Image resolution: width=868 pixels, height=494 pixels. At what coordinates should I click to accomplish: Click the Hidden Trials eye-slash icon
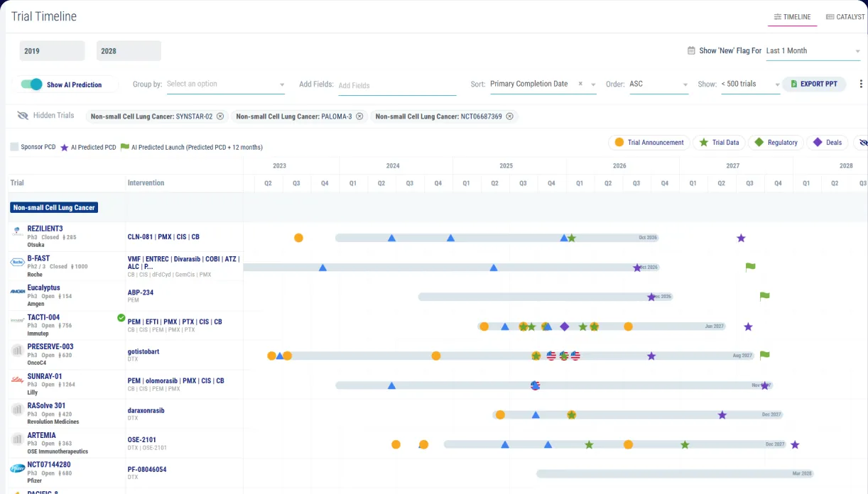(x=23, y=116)
